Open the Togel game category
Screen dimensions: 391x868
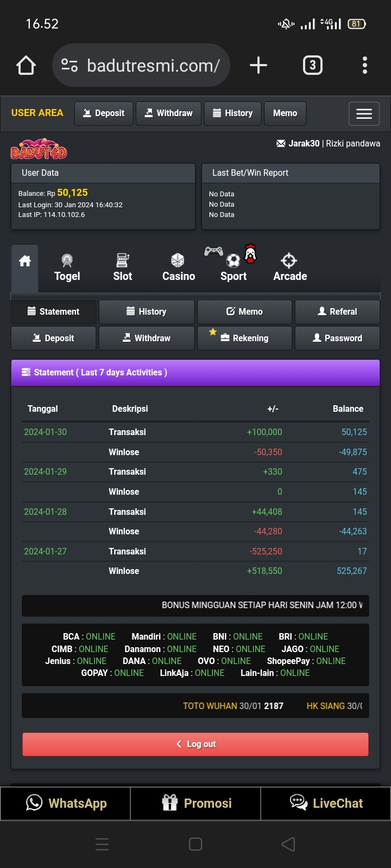[x=67, y=267]
